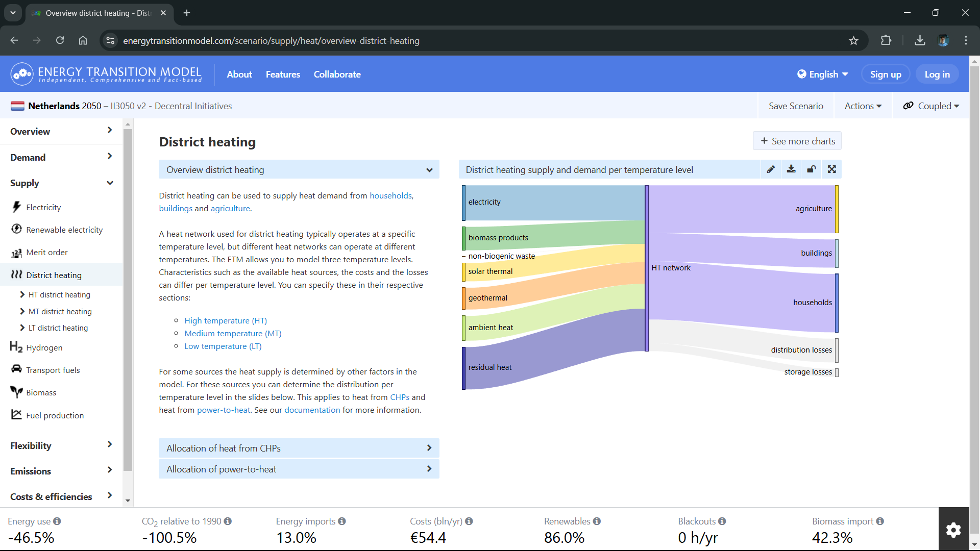
Task: Expand MT district heating subsection
Action: pyautogui.click(x=56, y=312)
